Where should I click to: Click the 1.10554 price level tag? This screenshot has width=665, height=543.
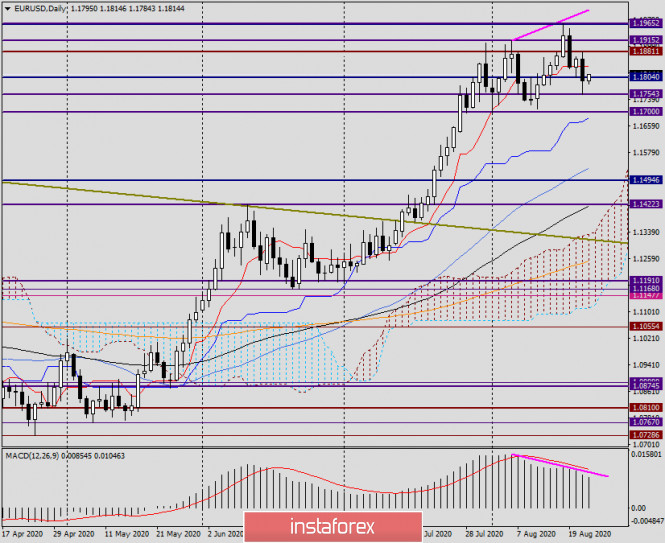tap(645, 326)
